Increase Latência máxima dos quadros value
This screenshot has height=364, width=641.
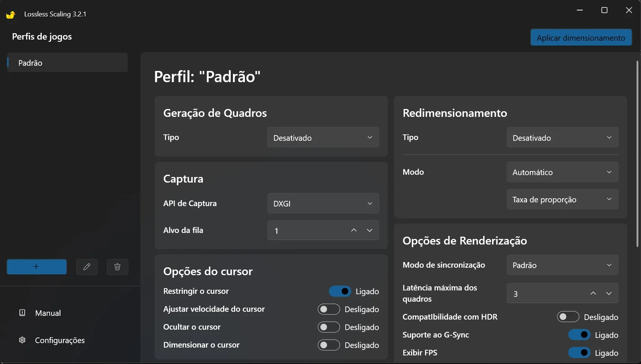click(x=593, y=293)
